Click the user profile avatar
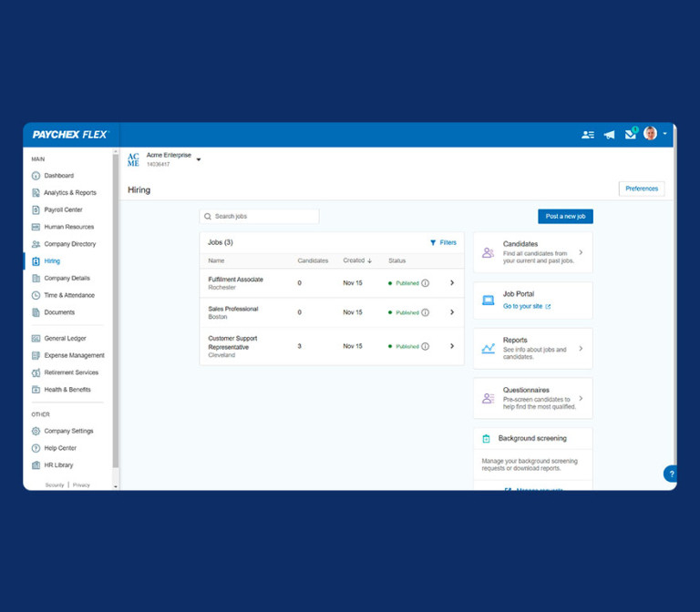 click(x=650, y=133)
